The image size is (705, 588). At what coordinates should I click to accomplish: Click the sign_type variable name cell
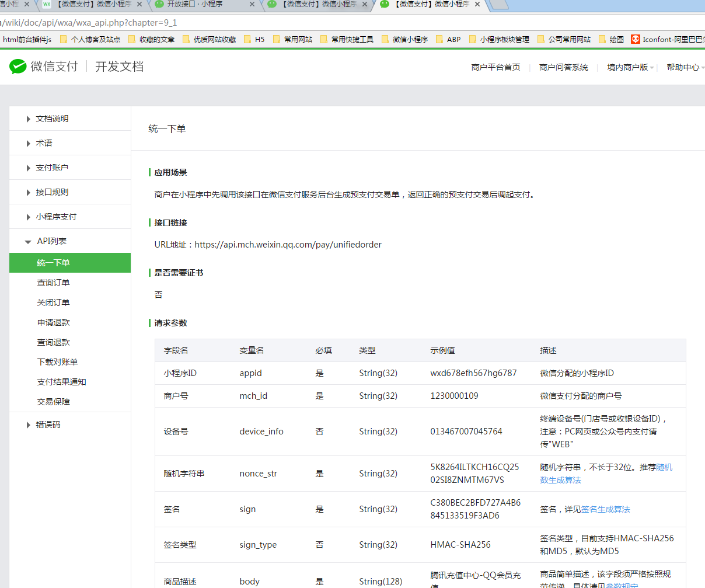(258, 545)
